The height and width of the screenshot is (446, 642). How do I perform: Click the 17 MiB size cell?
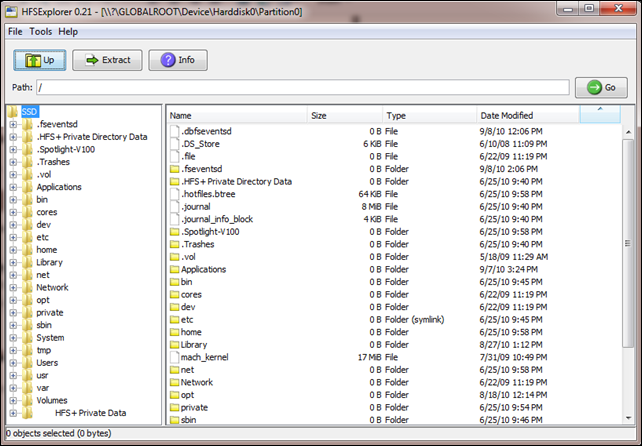click(369, 357)
